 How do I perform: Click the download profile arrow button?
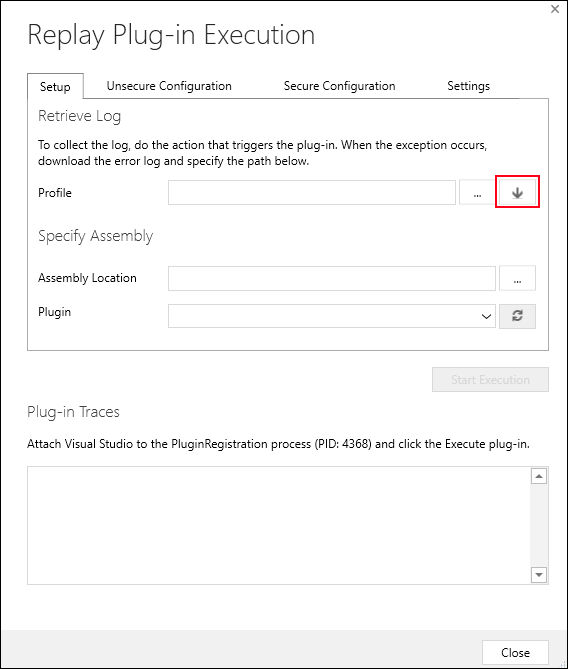point(517,192)
